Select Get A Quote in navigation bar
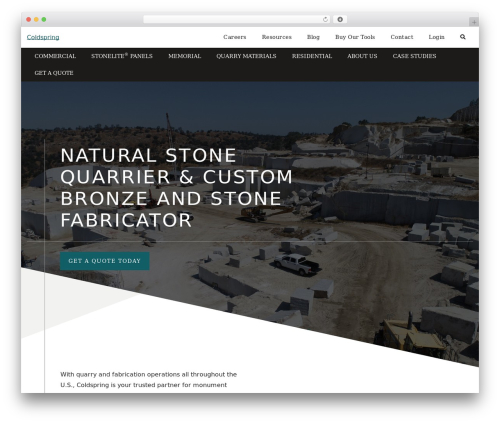 point(54,73)
